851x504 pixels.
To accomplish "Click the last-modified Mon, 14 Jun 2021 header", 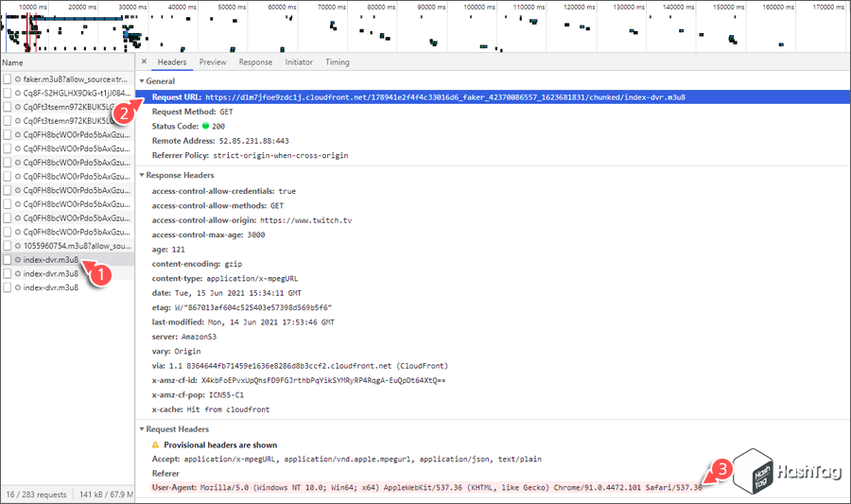I will [x=243, y=322].
